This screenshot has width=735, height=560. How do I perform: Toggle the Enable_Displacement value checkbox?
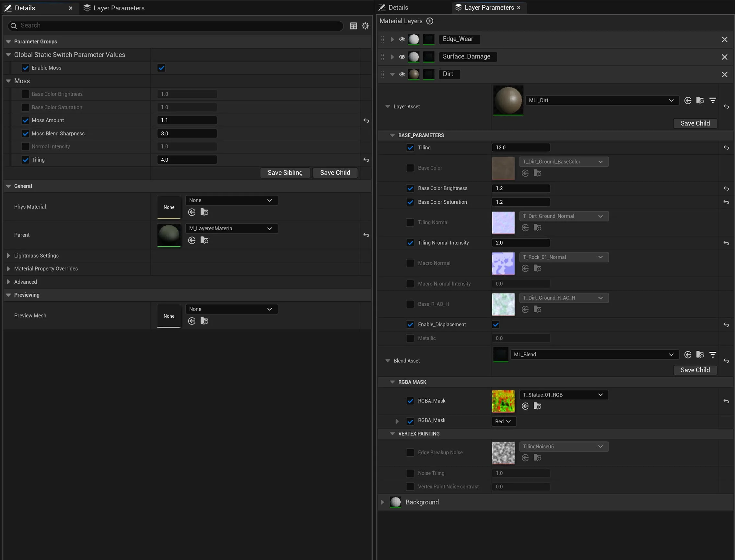[x=496, y=324]
